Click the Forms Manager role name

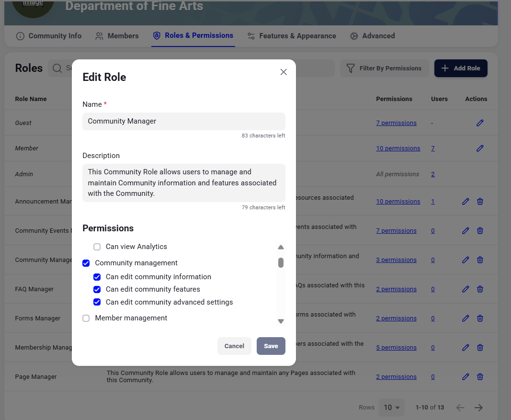(x=38, y=318)
